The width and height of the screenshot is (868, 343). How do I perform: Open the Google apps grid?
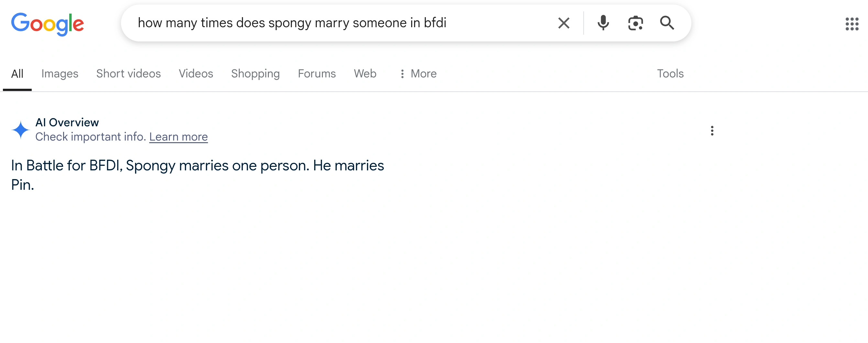coord(852,24)
